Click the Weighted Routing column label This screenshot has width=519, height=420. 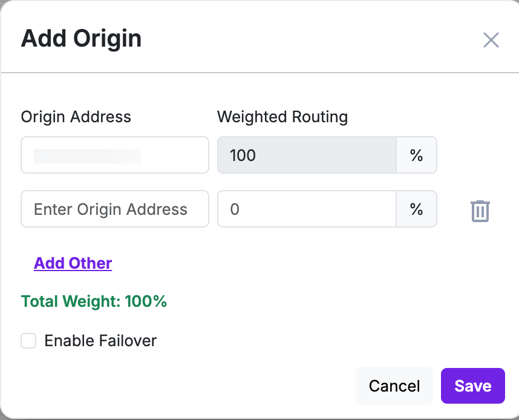(282, 117)
